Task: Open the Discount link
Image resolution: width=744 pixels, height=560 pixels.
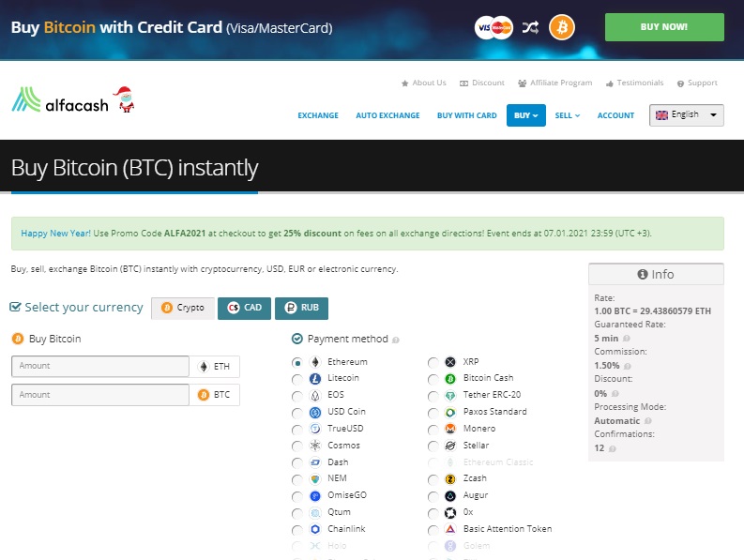Action: (x=482, y=83)
